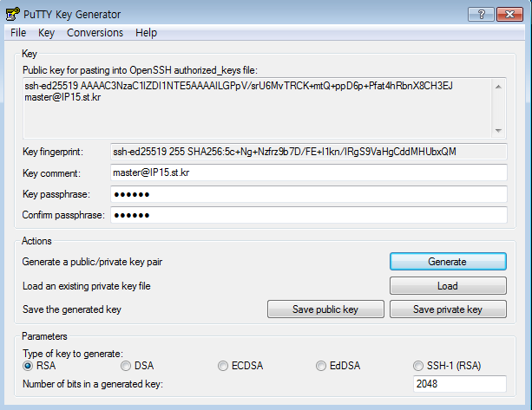Screen dimensions: 532x410
Task: Click the 'Public key for pasting into OpenSSH' label
Action: click(140, 70)
